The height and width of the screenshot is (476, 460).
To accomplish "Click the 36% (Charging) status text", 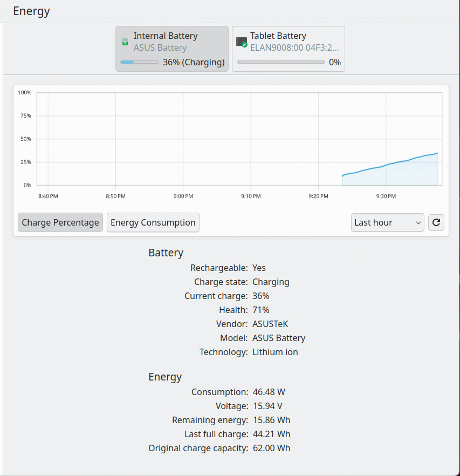I will (194, 62).
